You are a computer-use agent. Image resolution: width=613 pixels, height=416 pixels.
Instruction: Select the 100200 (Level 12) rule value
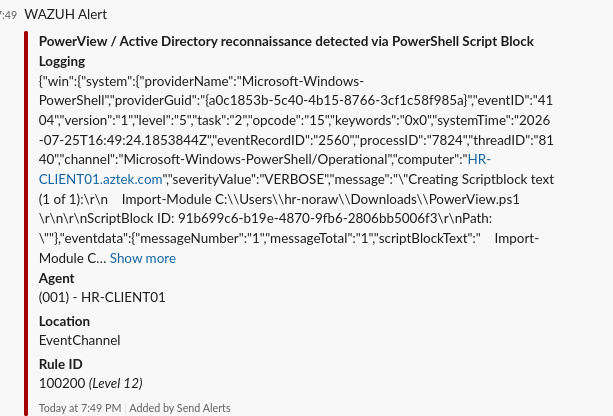[x=91, y=384]
